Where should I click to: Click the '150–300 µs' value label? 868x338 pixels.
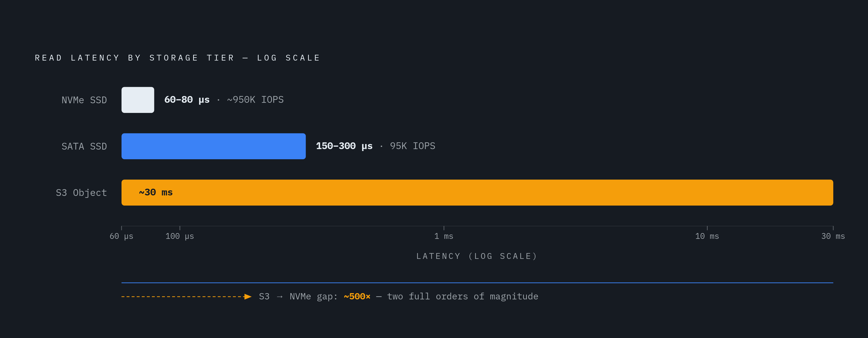344,146
